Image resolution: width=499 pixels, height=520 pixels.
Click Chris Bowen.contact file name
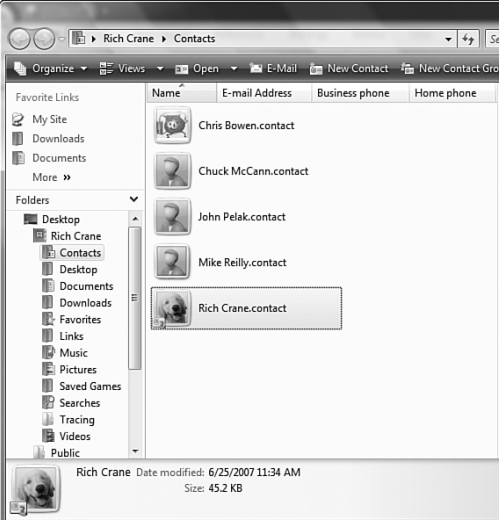(246, 126)
